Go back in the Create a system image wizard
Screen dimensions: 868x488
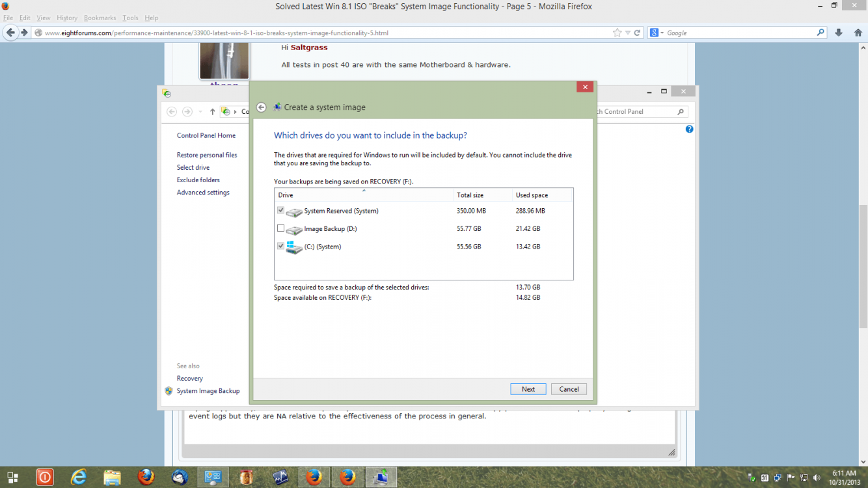pyautogui.click(x=261, y=107)
